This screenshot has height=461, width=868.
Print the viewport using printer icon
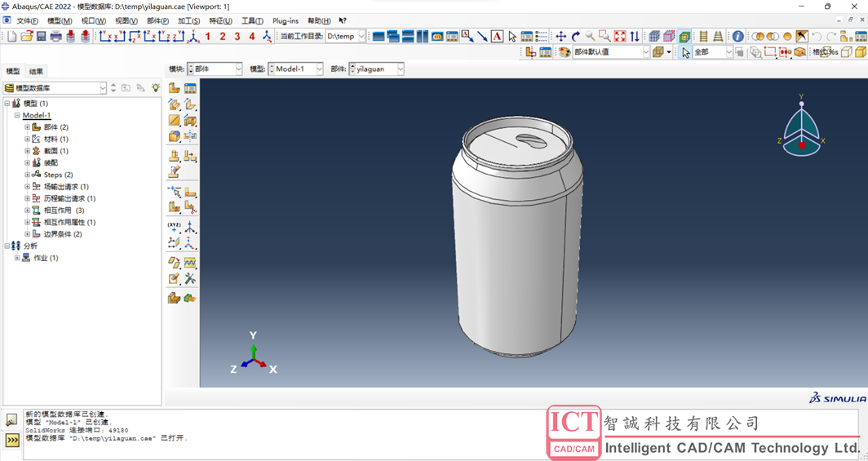point(56,37)
